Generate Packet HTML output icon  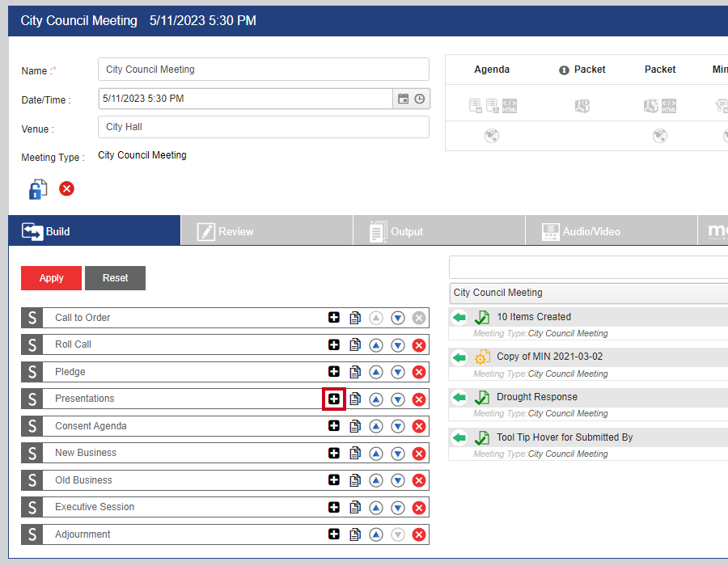pos(669,106)
